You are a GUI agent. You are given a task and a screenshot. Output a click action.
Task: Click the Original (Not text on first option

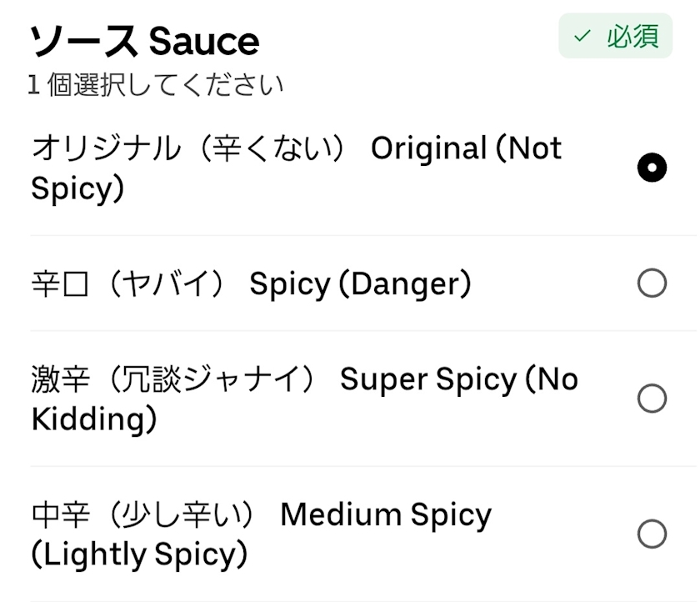(466, 149)
